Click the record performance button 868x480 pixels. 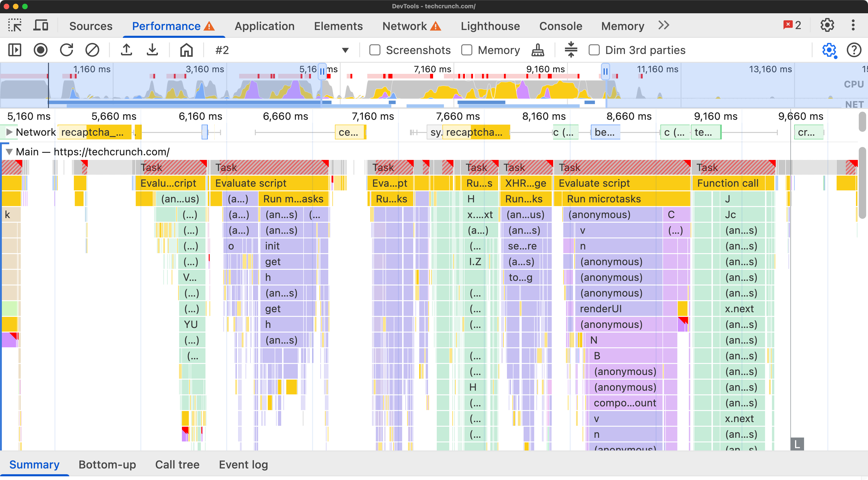40,50
